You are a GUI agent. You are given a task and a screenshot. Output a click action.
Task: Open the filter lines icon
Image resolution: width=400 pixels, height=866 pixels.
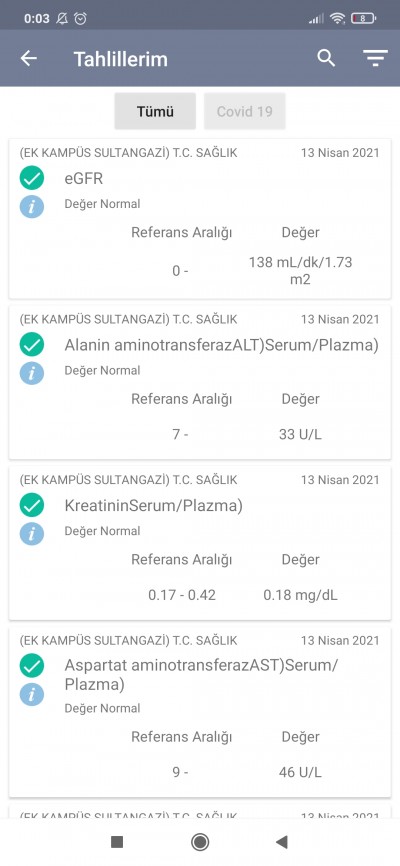pyautogui.click(x=375, y=58)
